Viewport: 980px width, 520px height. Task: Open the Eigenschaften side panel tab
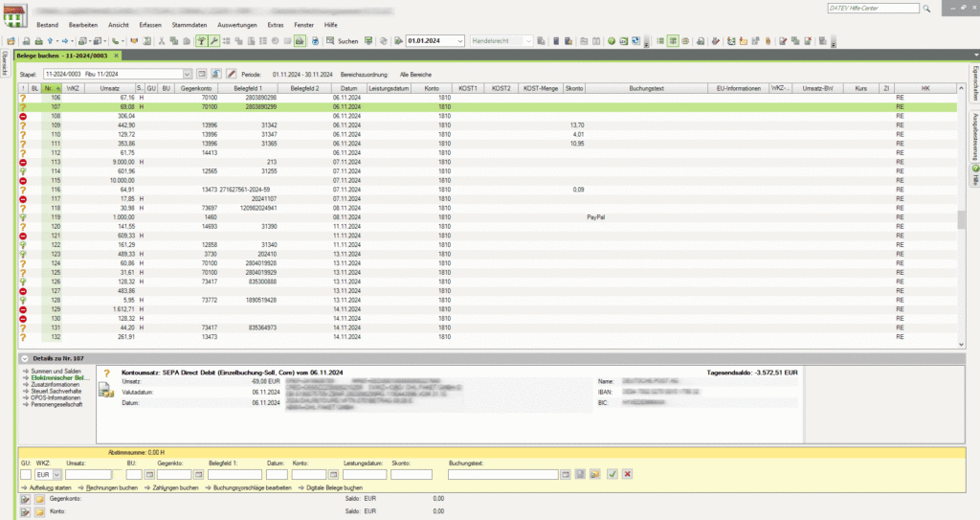click(975, 84)
